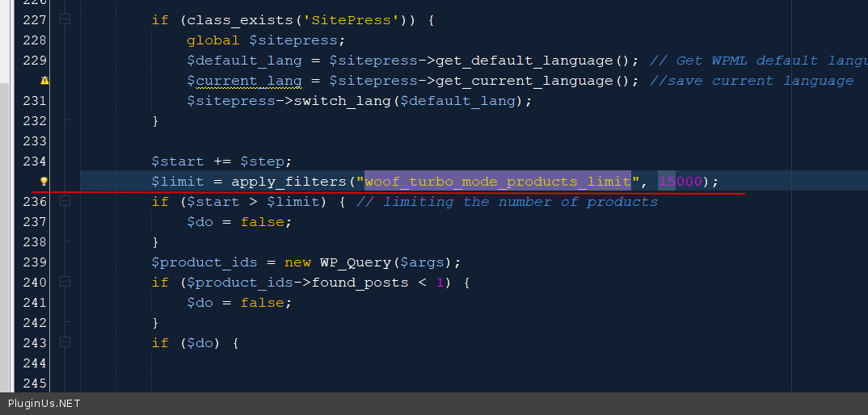Click the 'Get WPML default' comment

[758, 61]
